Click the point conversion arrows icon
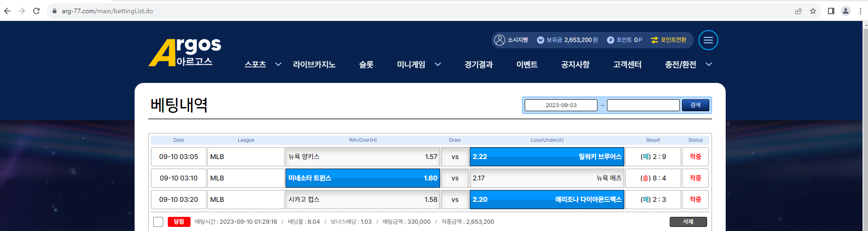This screenshot has height=231, width=868. click(654, 40)
